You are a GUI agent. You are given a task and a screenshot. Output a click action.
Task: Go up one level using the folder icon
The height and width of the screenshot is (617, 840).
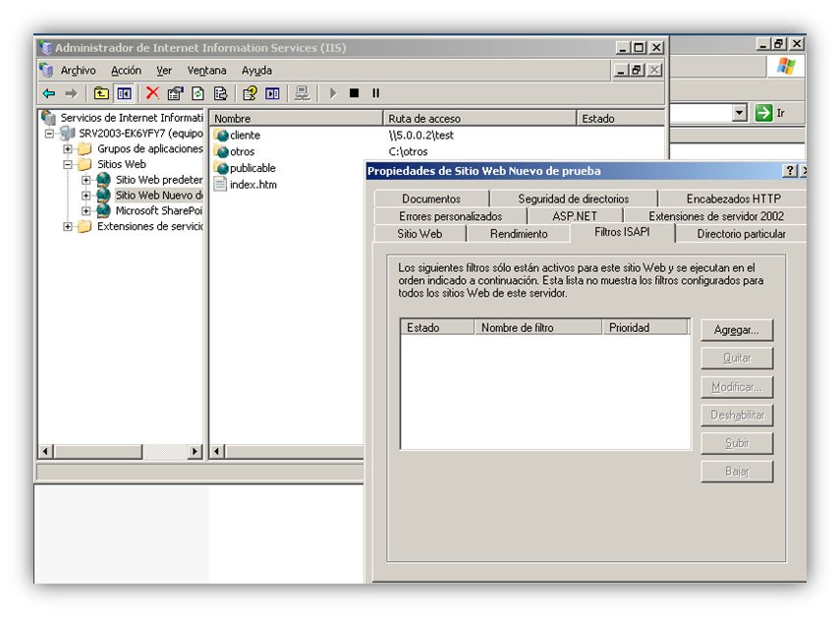(101, 93)
